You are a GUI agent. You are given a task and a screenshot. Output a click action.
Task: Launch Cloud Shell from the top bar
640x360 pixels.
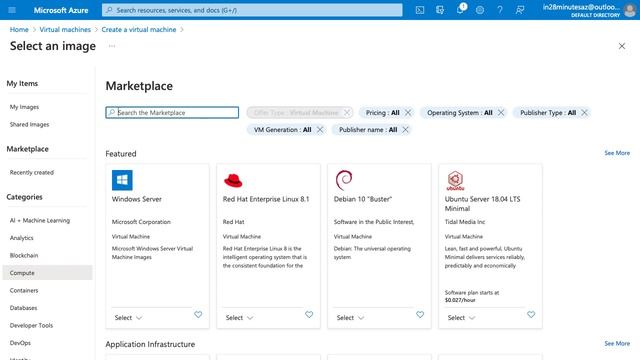(x=420, y=10)
